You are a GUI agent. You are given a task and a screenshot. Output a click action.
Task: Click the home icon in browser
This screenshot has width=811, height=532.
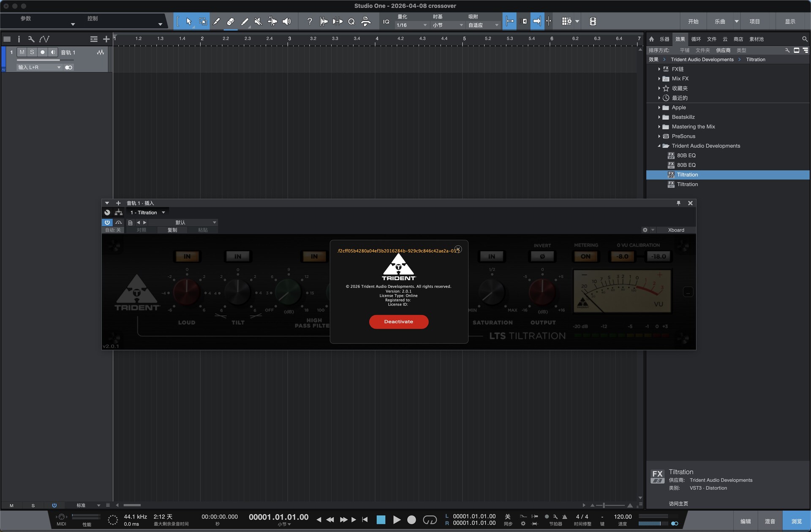[x=651, y=39]
